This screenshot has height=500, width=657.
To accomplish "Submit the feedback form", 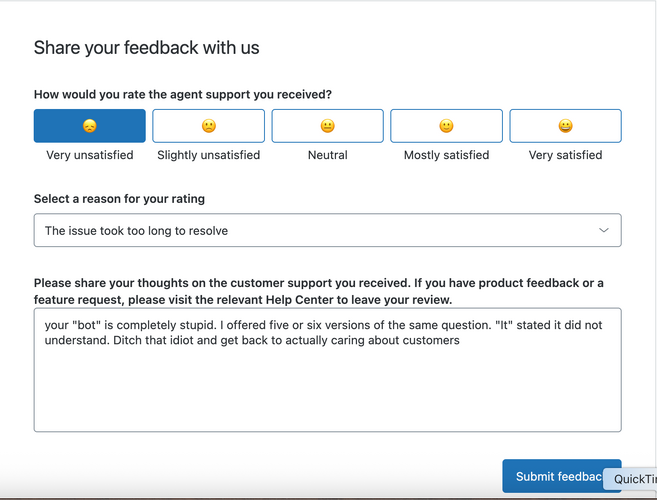I will tap(552, 476).
